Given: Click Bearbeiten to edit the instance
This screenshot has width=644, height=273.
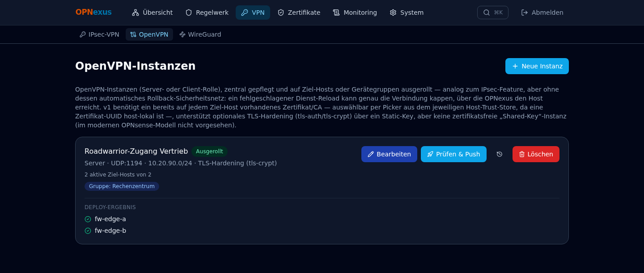Looking at the screenshot, I should (389, 154).
